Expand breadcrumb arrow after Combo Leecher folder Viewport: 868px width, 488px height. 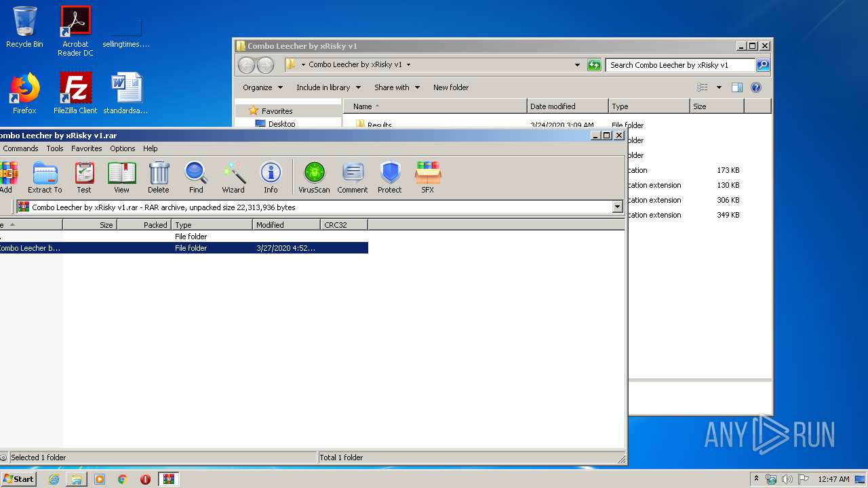click(x=408, y=65)
